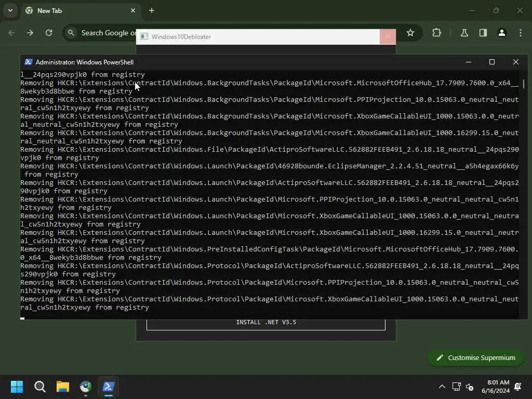Click the line ending 'EclipseManager_2.2.4.51_neutral__a5h4egax66k6y'
Image resolution: width=532 pixels, height=399 pixels.
click(x=270, y=166)
